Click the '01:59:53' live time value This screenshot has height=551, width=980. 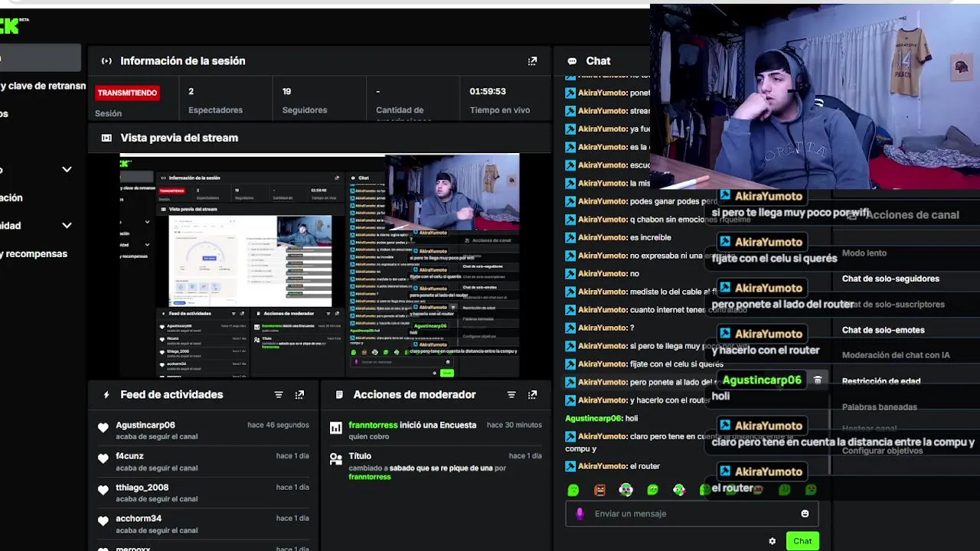[488, 91]
